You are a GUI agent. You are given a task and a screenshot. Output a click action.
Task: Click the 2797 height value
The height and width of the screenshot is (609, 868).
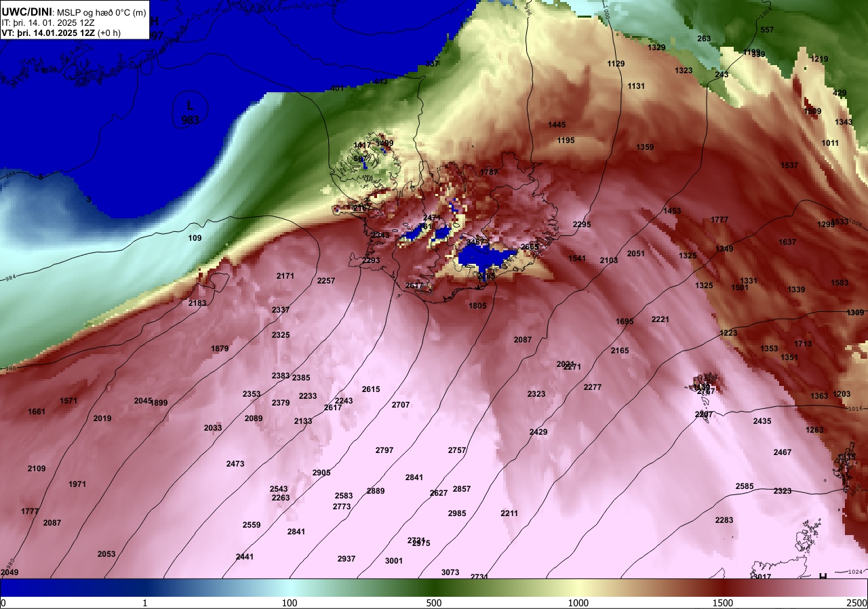coord(384,450)
